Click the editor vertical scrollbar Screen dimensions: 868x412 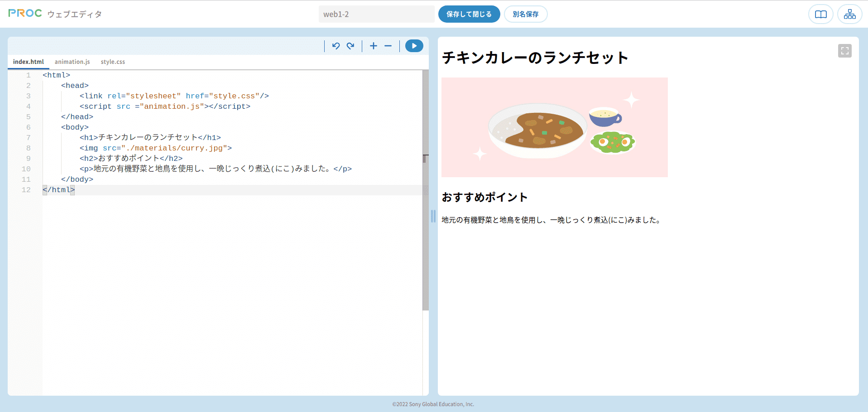coord(426,190)
